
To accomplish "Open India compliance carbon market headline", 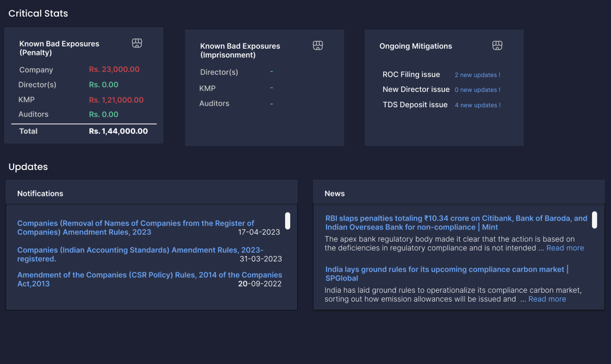I will click(x=447, y=274).
